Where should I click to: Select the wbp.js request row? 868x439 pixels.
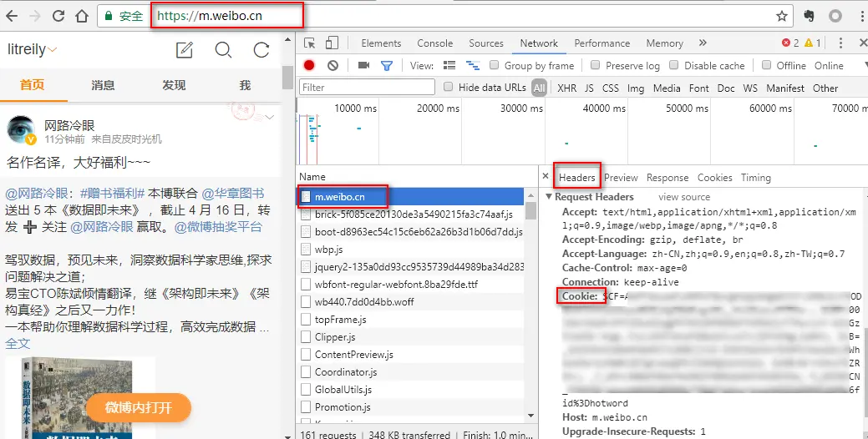[x=410, y=250]
